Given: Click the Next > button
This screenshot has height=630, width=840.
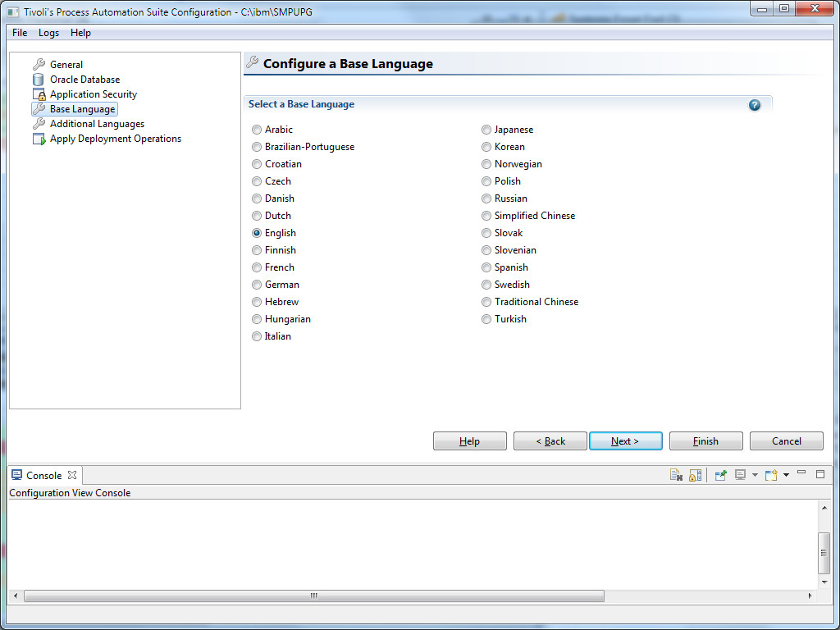Looking at the screenshot, I should click(626, 441).
